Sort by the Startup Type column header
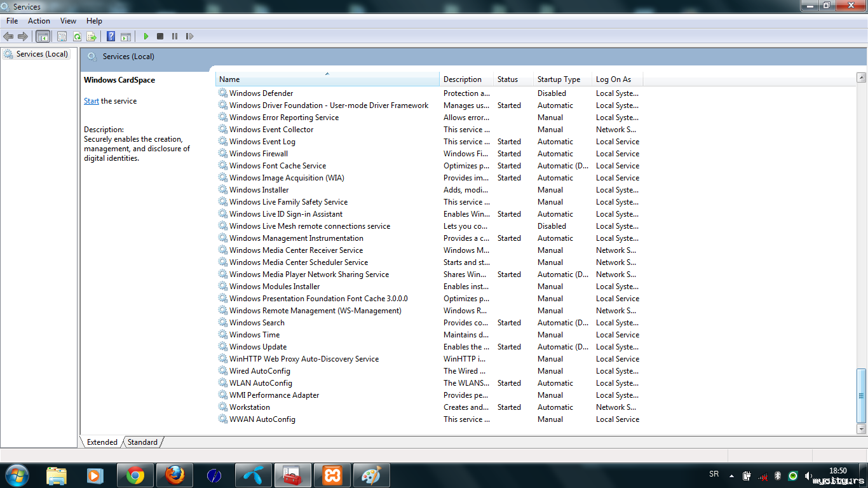 (562, 79)
